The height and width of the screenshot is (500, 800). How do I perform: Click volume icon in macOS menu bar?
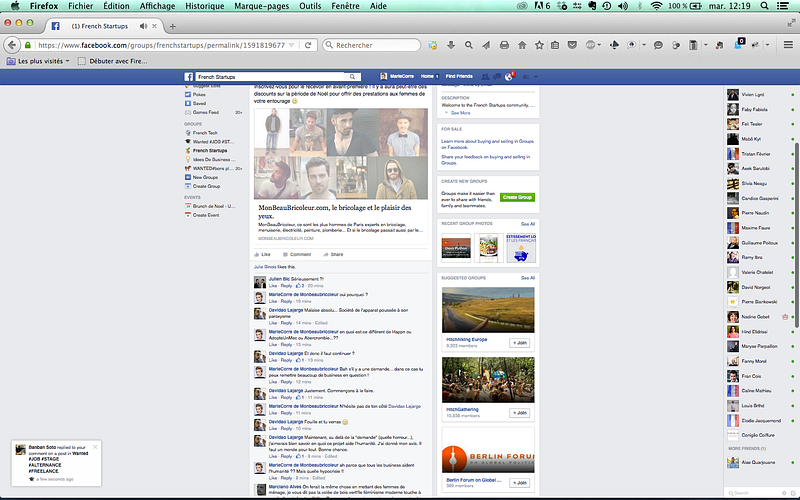coord(623,6)
